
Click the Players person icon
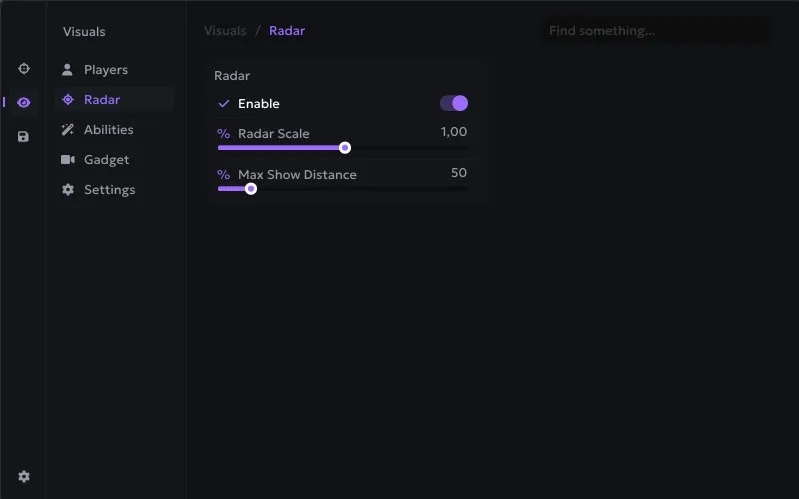pyautogui.click(x=67, y=69)
